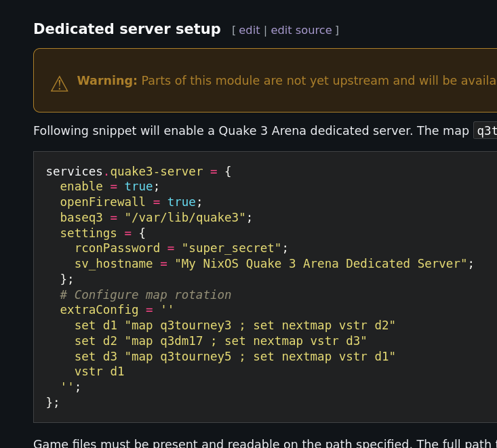Click the '"/var/lib/quake3"' path string
497x448 pixels.
185,218
